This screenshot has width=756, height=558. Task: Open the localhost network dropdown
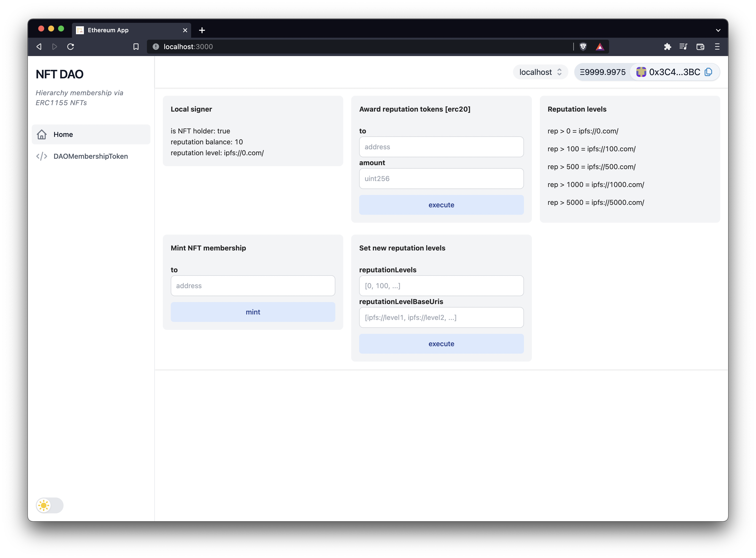click(x=540, y=72)
